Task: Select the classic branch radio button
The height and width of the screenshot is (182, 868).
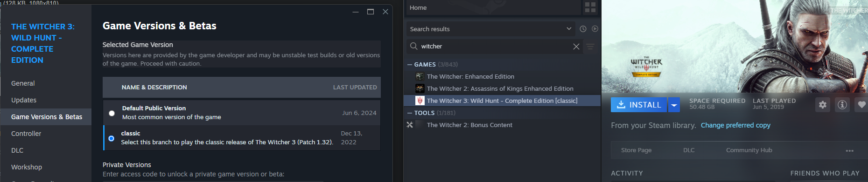Action: [111, 138]
